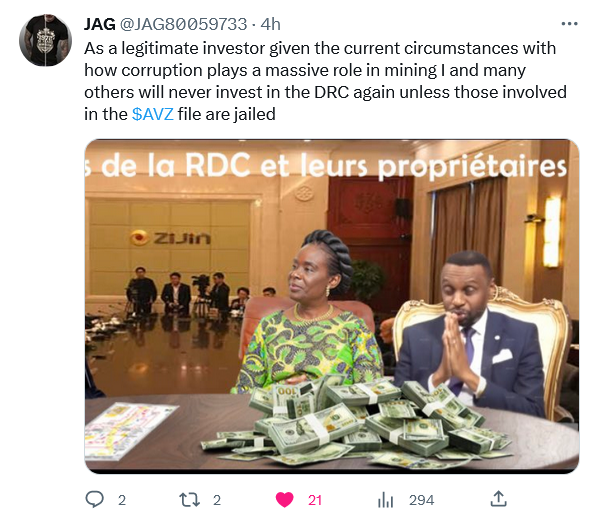Click the share upload arrow icon
The height and width of the screenshot is (523, 598).
tap(498, 499)
